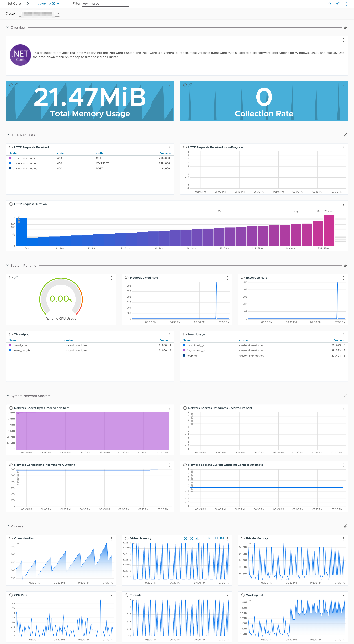Sort HTTP Requests Received by method column

tap(101, 153)
